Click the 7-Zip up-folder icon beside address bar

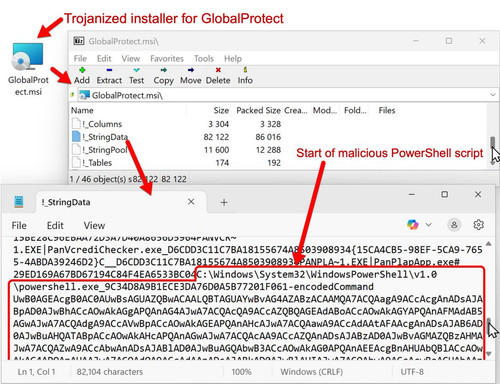tap(72, 95)
